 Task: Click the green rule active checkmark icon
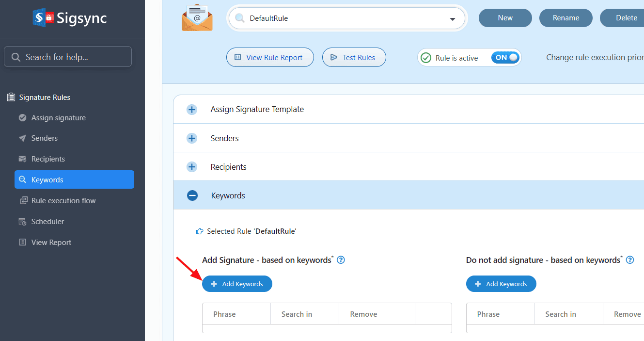426,58
